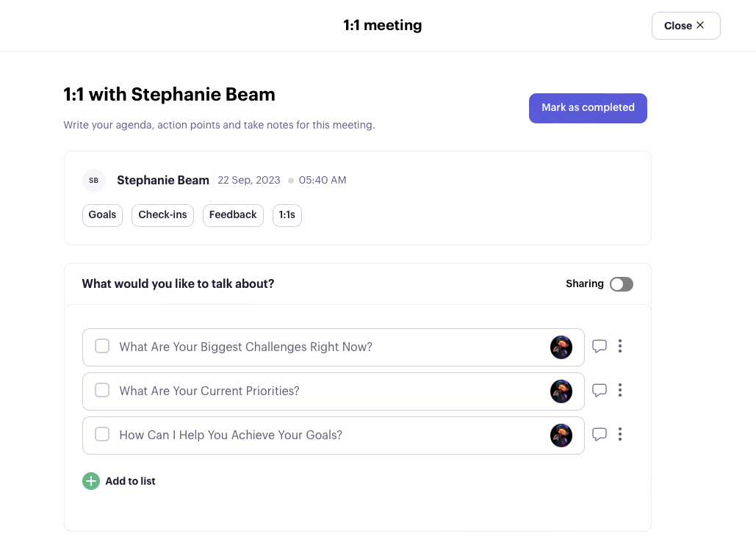Click the Help You Achieve Goals text
756x542 pixels.
[x=231, y=435]
